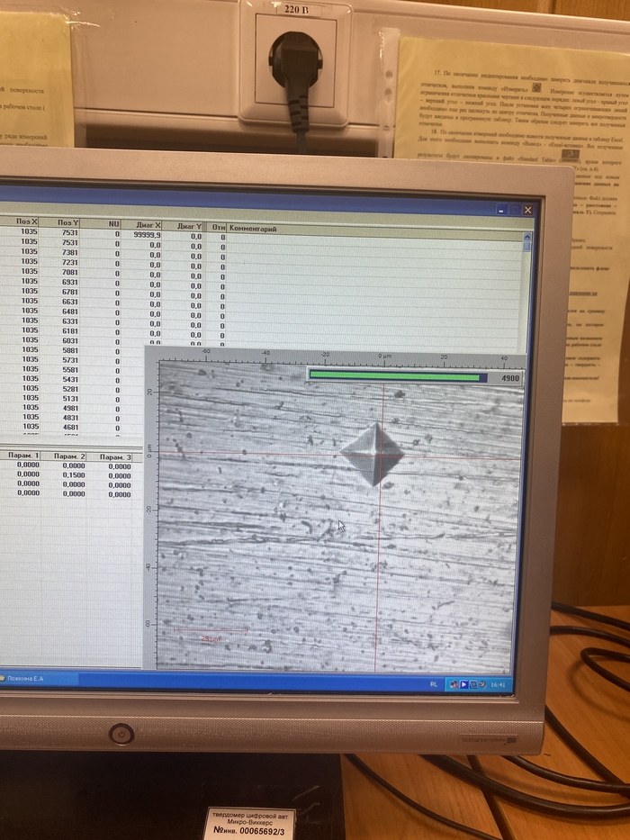Minimize the measurement program window
Screen dimensions: 630x840
coord(500,210)
